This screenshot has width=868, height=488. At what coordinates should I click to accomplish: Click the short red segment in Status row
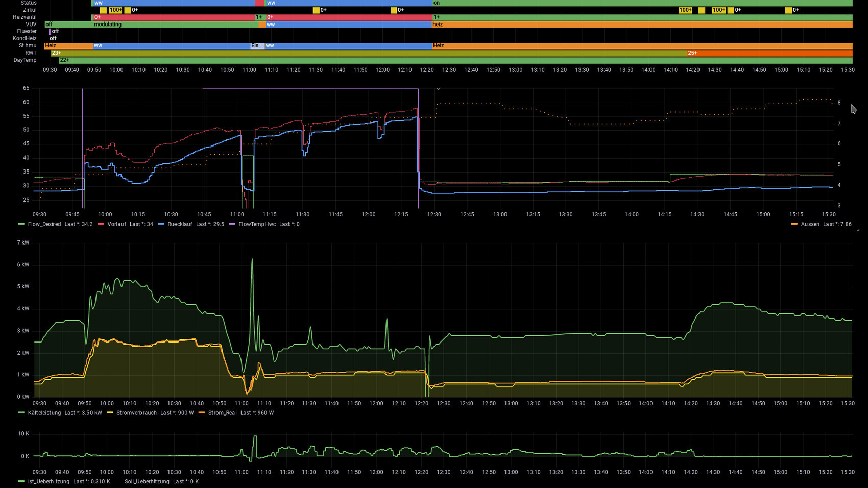point(259,3)
